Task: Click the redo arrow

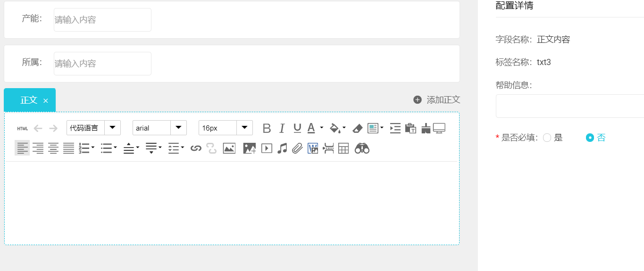Action: tap(53, 128)
